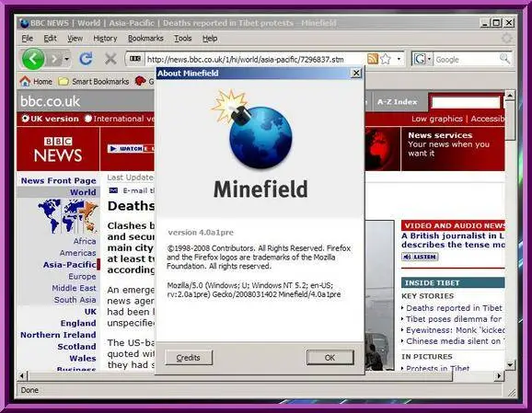Click the vertical scrollbar down arrow

click(x=510, y=365)
